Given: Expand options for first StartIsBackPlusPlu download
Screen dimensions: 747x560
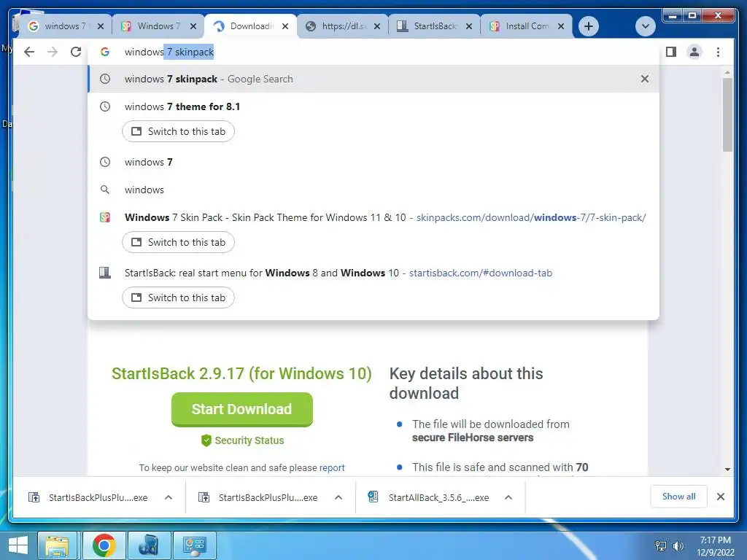Looking at the screenshot, I should 169,497.
